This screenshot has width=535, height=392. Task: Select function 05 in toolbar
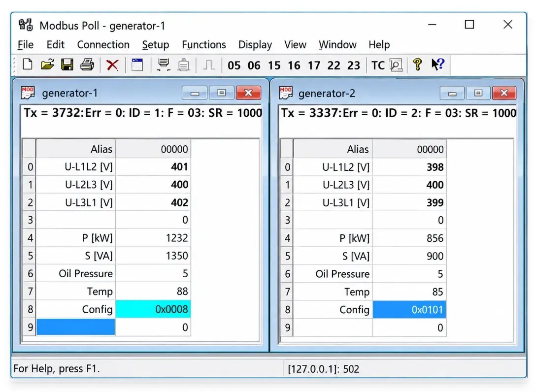[x=234, y=65]
